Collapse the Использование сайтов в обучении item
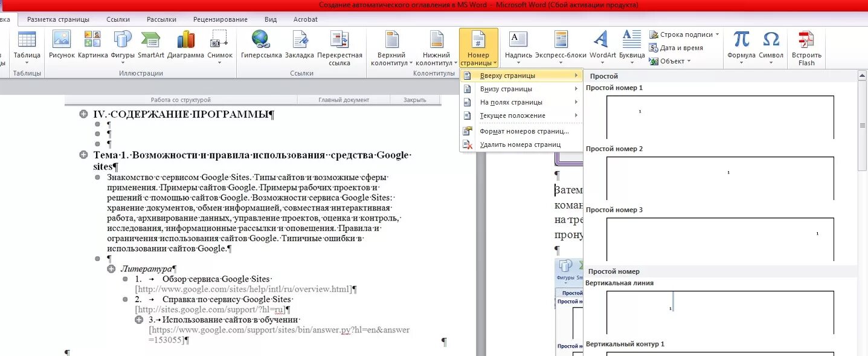 (139, 320)
